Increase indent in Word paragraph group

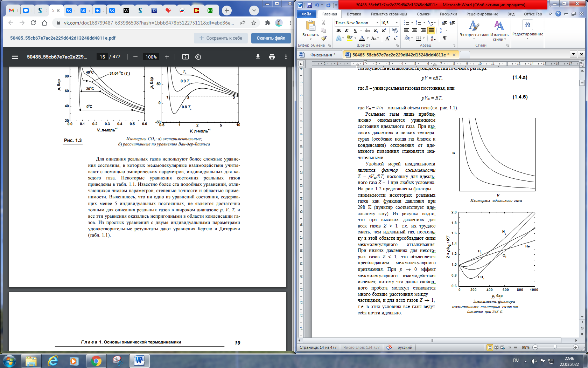pyautogui.click(x=452, y=23)
